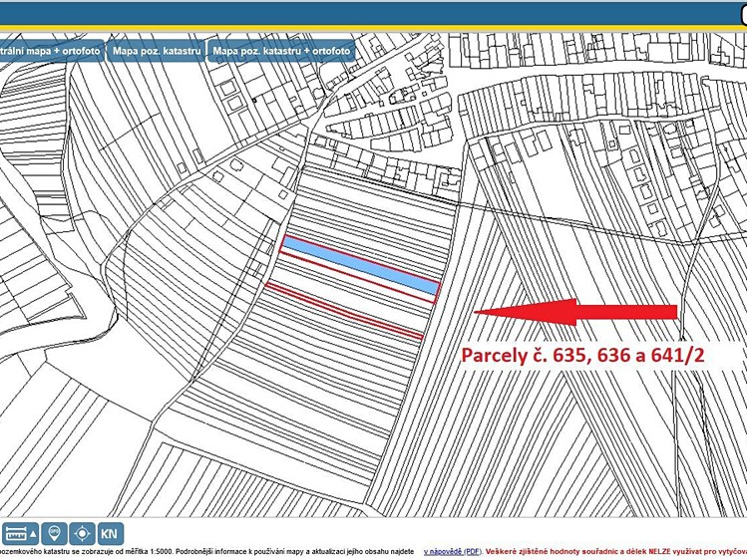Open the 'v nápovědě (PDF)' help link
747x560 pixels.
453,551
